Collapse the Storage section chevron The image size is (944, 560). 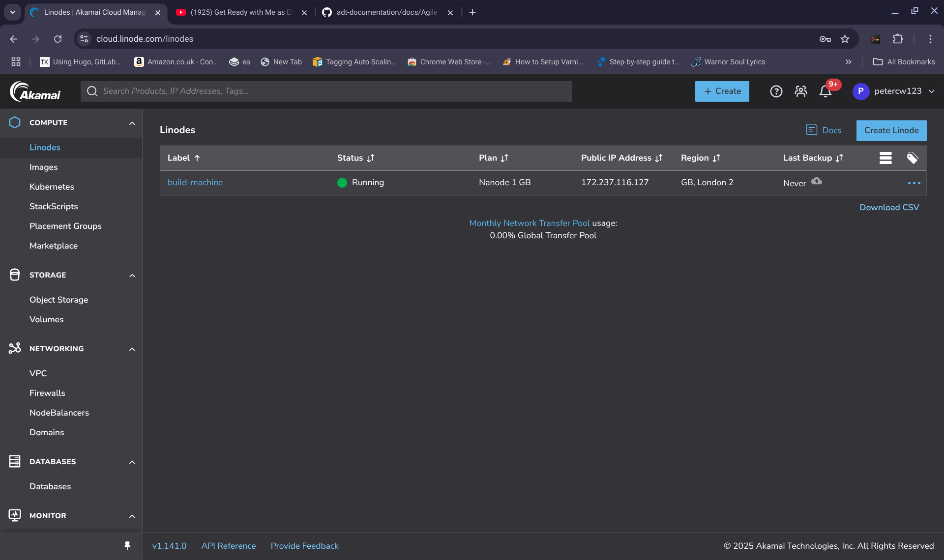tap(132, 275)
